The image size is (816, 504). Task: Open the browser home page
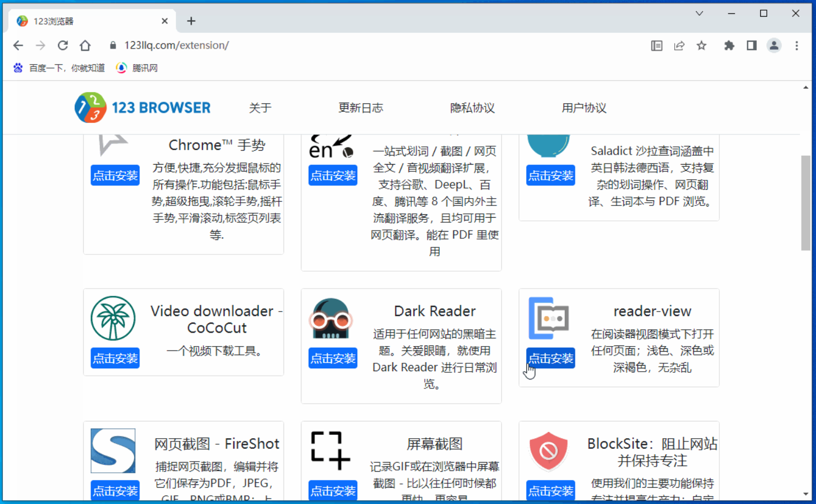click(85, 45)
